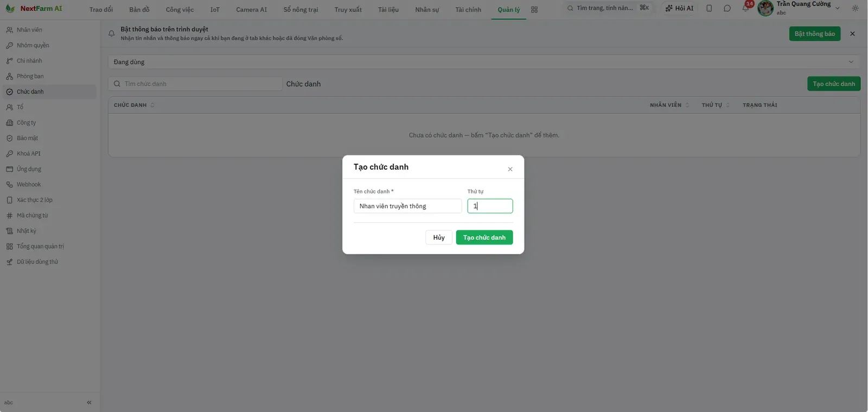Confirm with dialog's Tạo chức danh button

pos(484,237)
